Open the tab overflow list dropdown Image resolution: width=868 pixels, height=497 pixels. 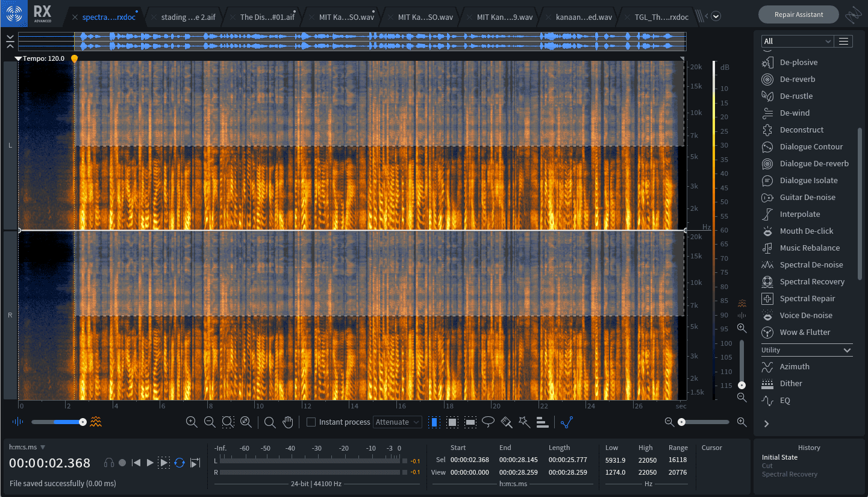(x=716, y=16)
